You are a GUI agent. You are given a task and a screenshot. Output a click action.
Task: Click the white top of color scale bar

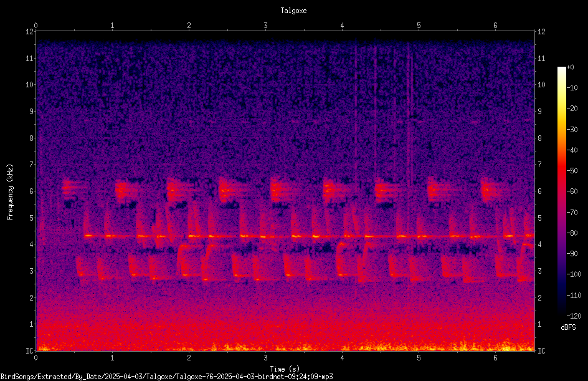click(561, 69)
